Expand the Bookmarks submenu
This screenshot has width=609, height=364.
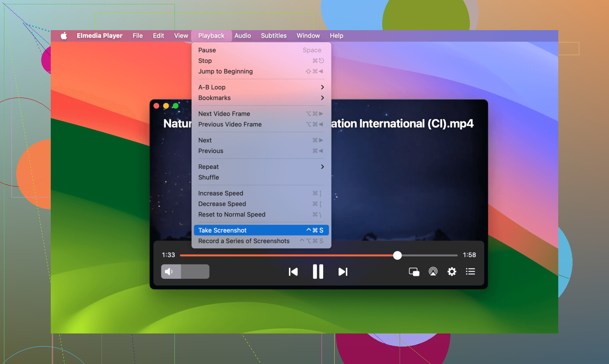(261, 98)
